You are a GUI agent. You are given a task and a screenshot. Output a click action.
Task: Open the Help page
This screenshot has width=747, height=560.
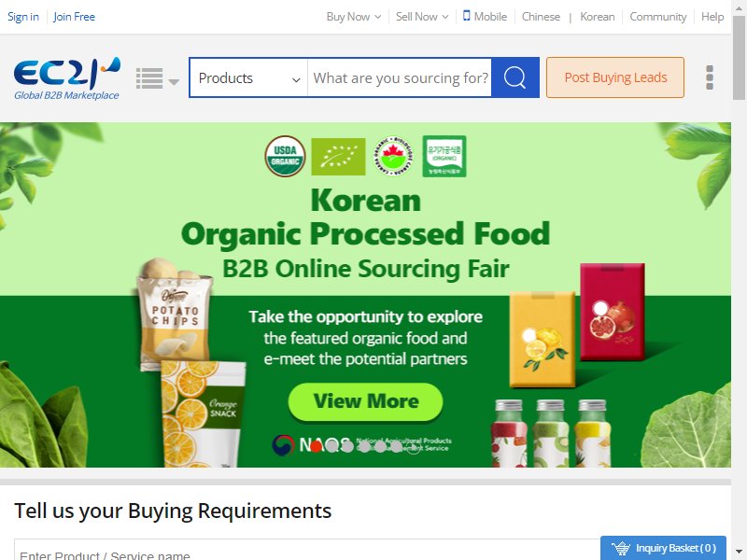(x=712, y=17)
